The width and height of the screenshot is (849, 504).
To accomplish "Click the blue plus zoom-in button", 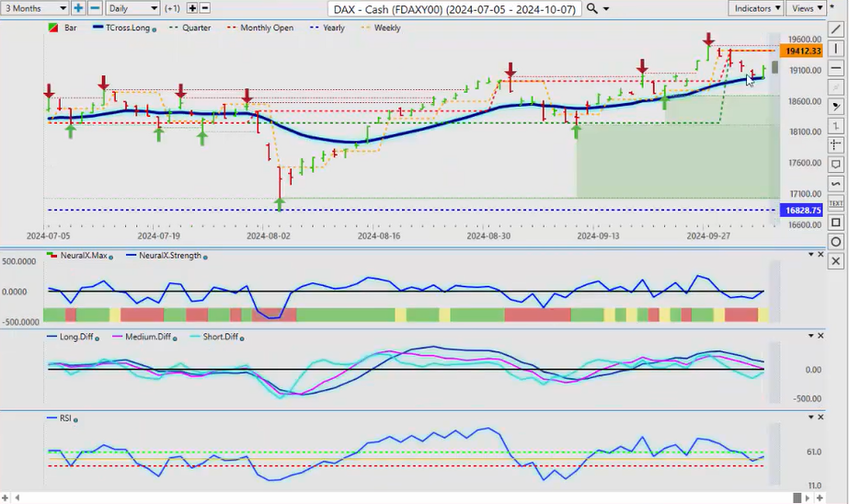I will coord(78,8).
